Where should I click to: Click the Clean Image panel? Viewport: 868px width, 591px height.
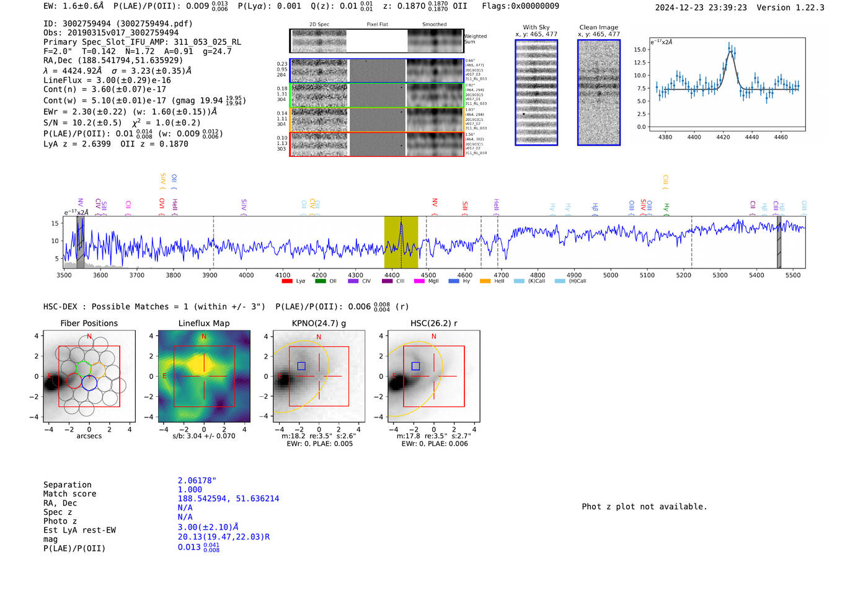tap(599, 92)
